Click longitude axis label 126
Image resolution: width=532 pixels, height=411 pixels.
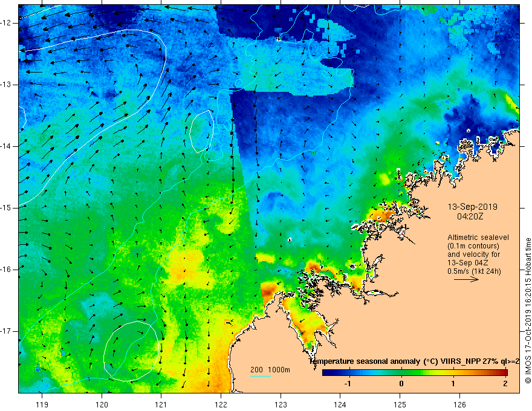click(x=459, y=404)
